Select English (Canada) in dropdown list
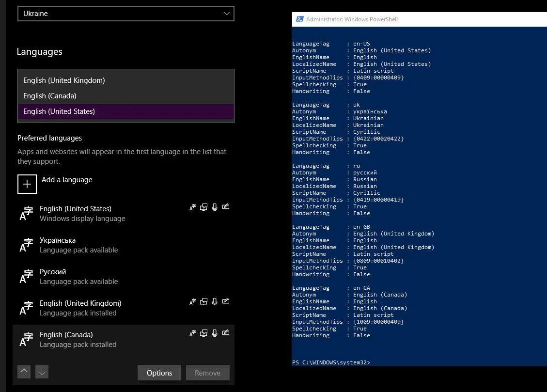Image resolution: width=547 pixels, height=392 pixels. point(125,95)
